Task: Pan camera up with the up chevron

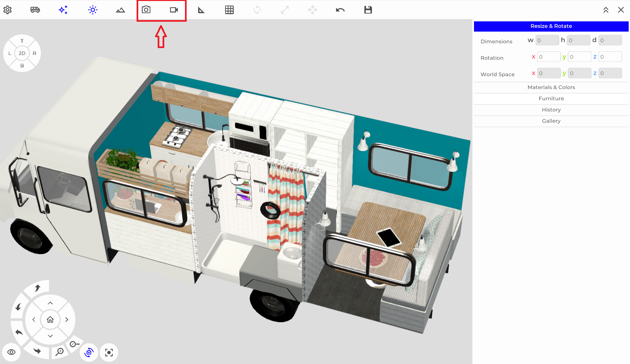Action: click(x=50, y=303)
